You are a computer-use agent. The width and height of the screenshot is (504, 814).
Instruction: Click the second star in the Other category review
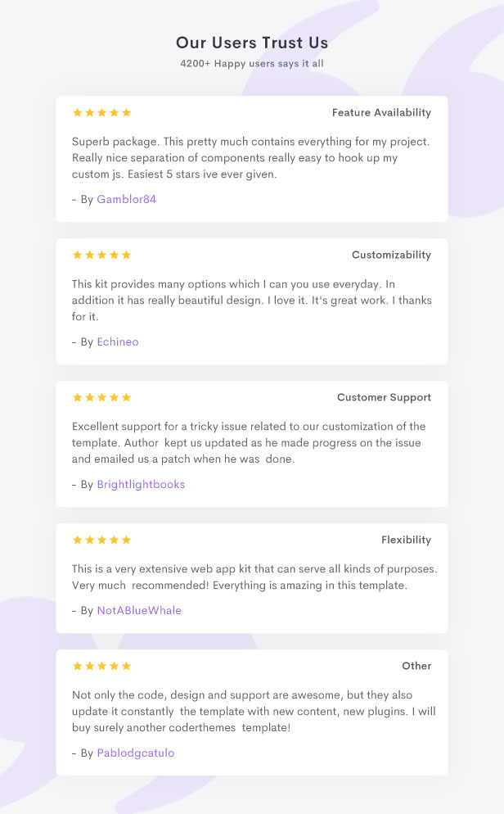pyautogui.click(x=89, y=666)
